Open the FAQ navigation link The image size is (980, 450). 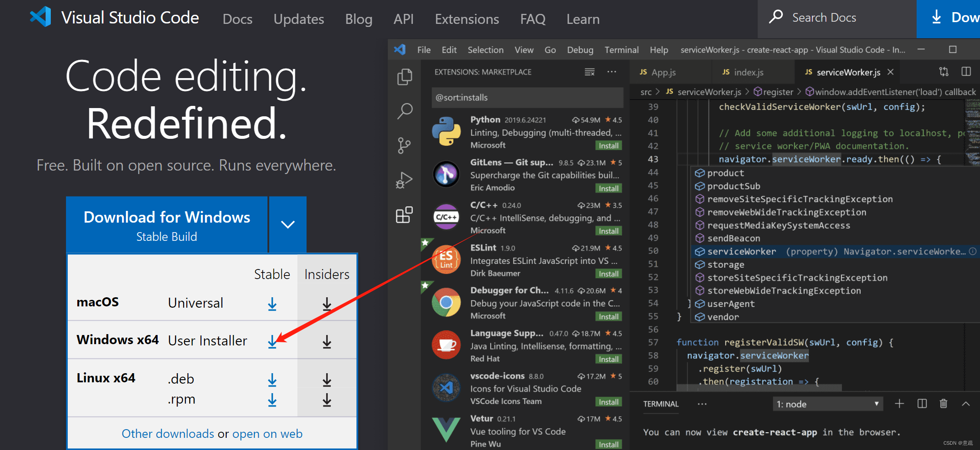533,19
